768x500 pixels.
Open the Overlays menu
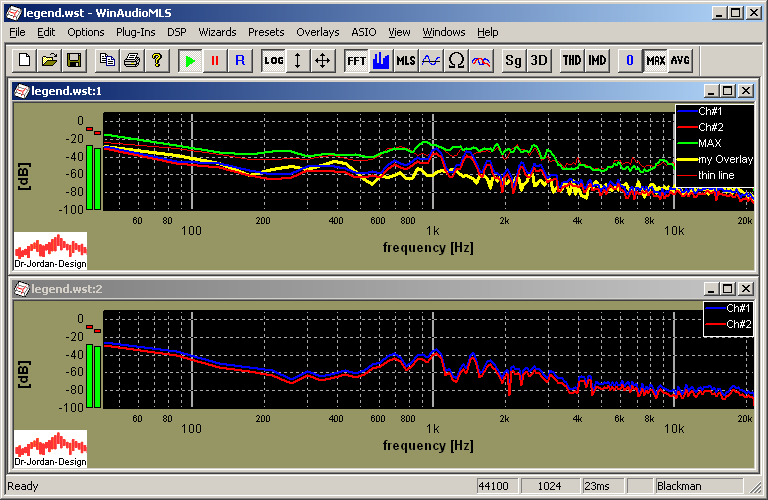coord(317,32)
